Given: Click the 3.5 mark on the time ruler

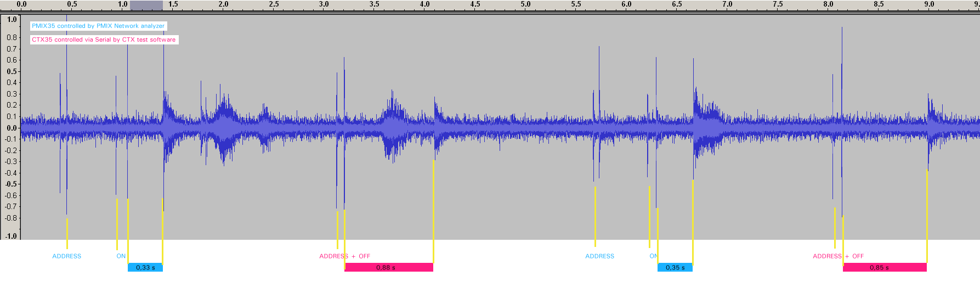Looking at the screenshot, I should [375, 4].
